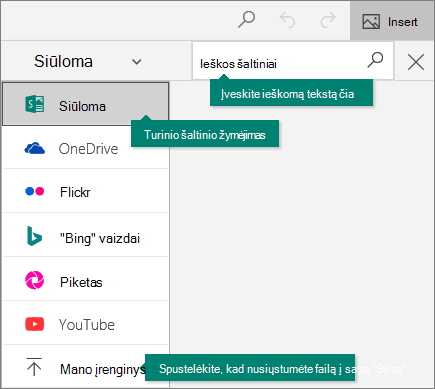Viewport: 435px width, 389px height.
Task: Click the redo arrow icon
Action: click(328, 20)
